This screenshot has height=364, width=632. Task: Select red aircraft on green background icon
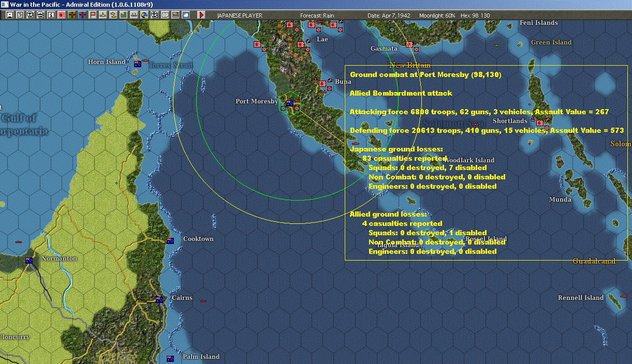point(72,15)
